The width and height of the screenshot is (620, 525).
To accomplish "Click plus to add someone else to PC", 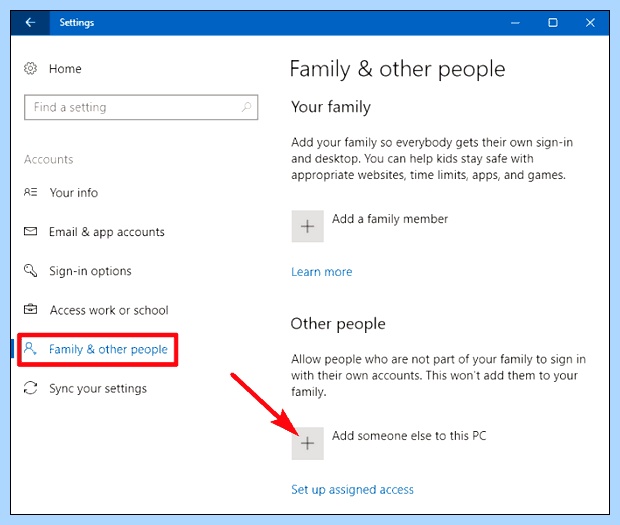I will click(308, 443).
